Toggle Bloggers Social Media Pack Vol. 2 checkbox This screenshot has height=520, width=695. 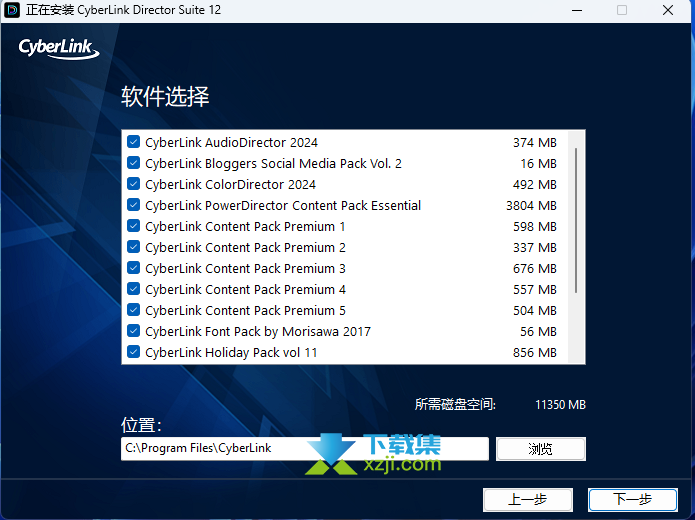click(x=133, y=163)
